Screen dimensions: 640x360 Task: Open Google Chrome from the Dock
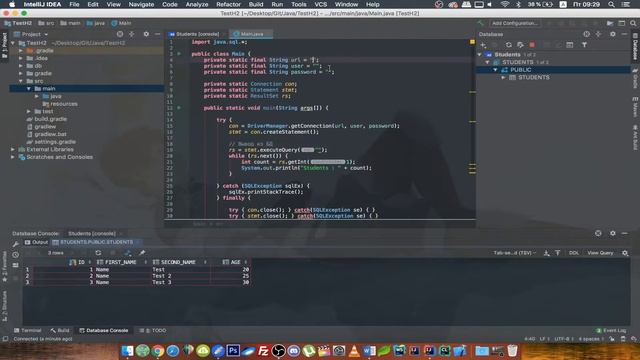[158, 351]
